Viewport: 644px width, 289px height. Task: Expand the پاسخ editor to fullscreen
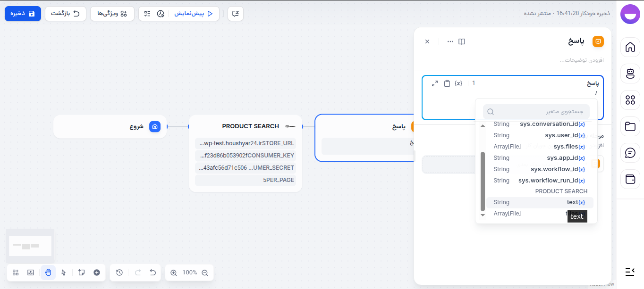pos(434,83)
